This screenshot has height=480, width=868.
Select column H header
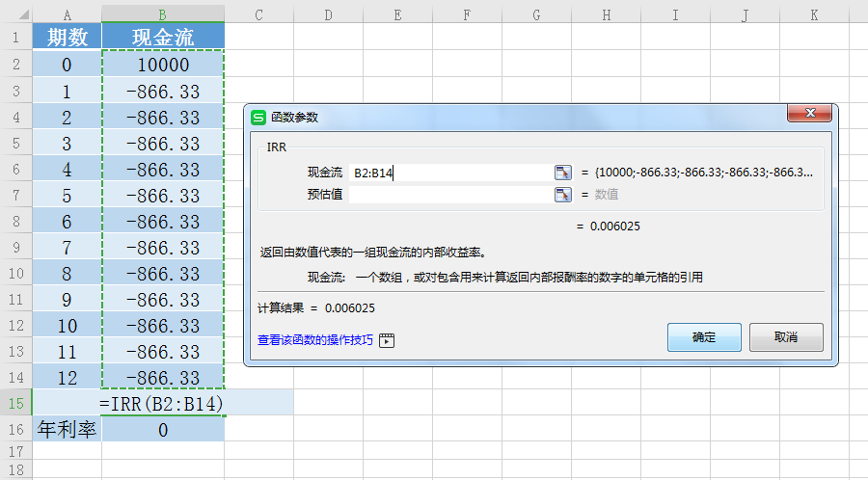pyautogui.click(x=607, y=14)
